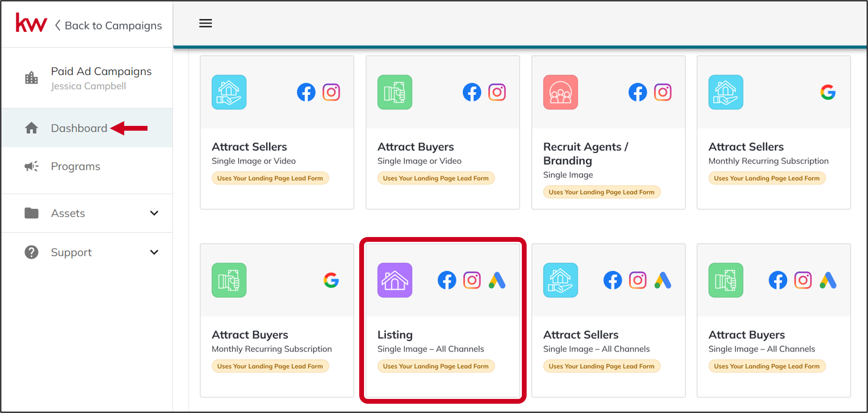
Task: Click green buyer icon on Monthly Recurring Buyers card
Action: coord(229,280)
